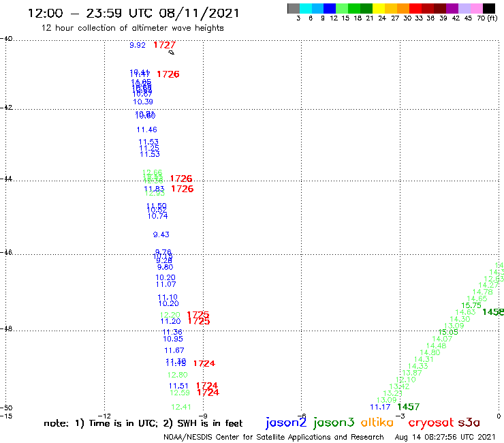Viewport: 504px width, 443px height.
Task: Select the blue wave height 9.92
Action: pos(138,45)
